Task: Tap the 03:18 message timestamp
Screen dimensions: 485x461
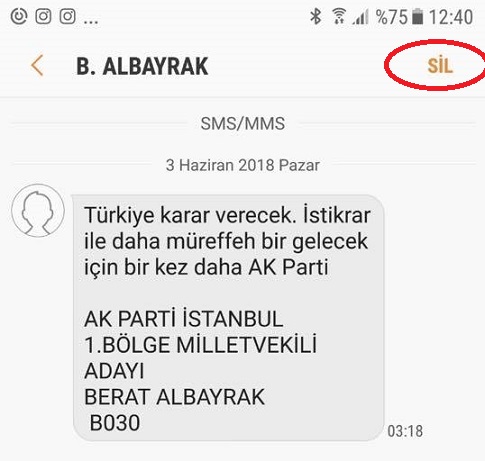Action: (405, 431)
